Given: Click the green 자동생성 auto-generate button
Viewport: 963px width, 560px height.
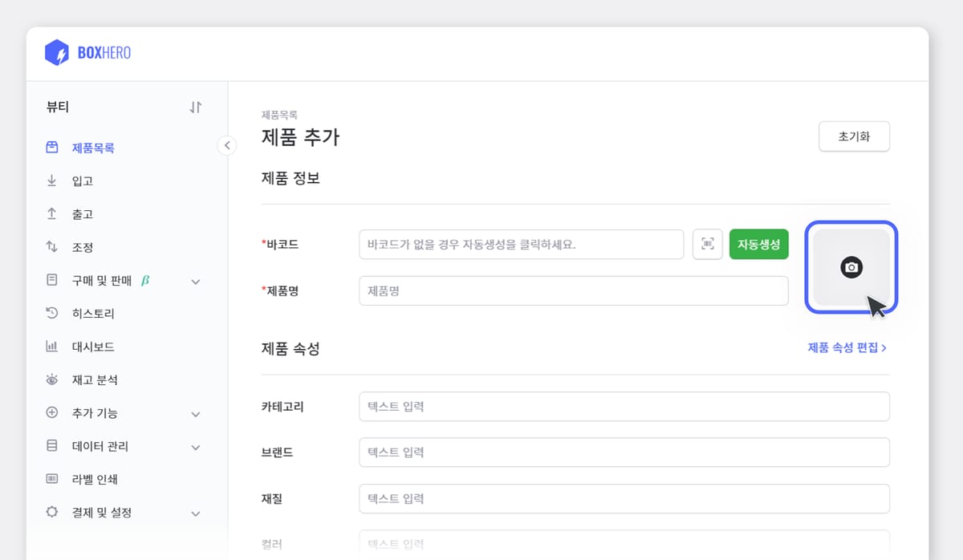Looking at the screenshot, I should [x=758, y=245].
